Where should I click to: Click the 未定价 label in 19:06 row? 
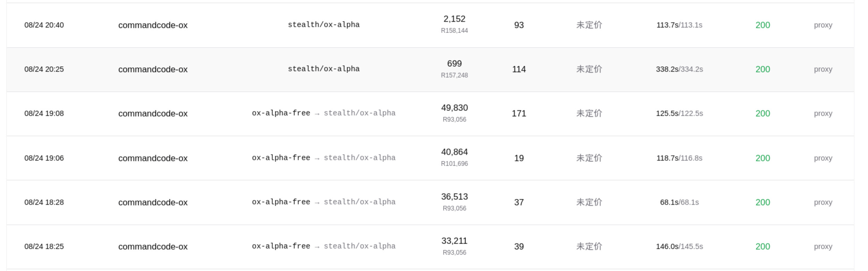(x=589, y=158)
